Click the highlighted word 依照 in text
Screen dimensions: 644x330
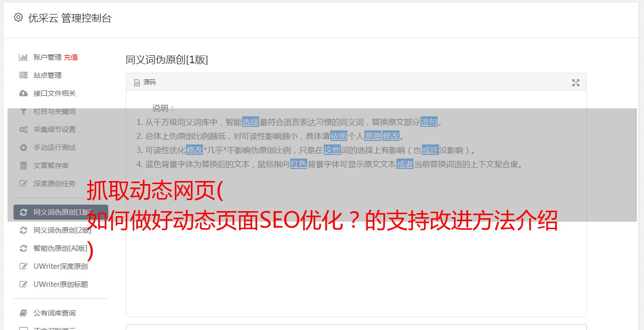(339, 136)
